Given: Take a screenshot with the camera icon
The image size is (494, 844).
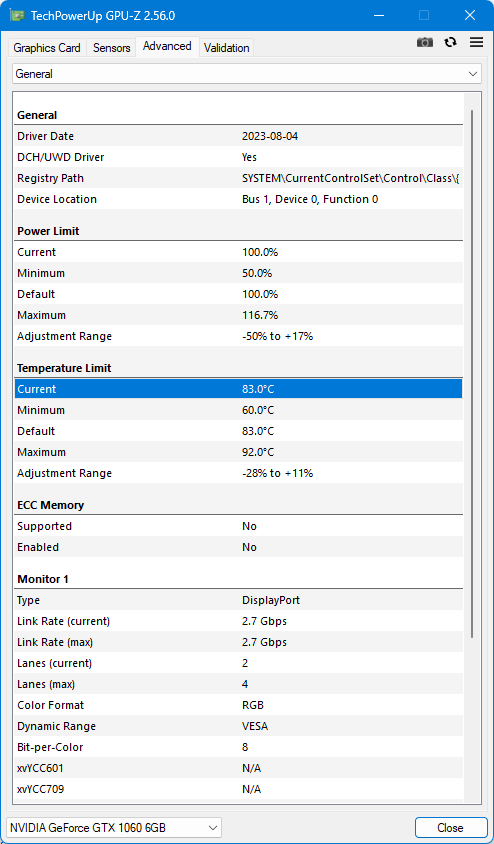Looking at the screenshot, I should [425, 43].
